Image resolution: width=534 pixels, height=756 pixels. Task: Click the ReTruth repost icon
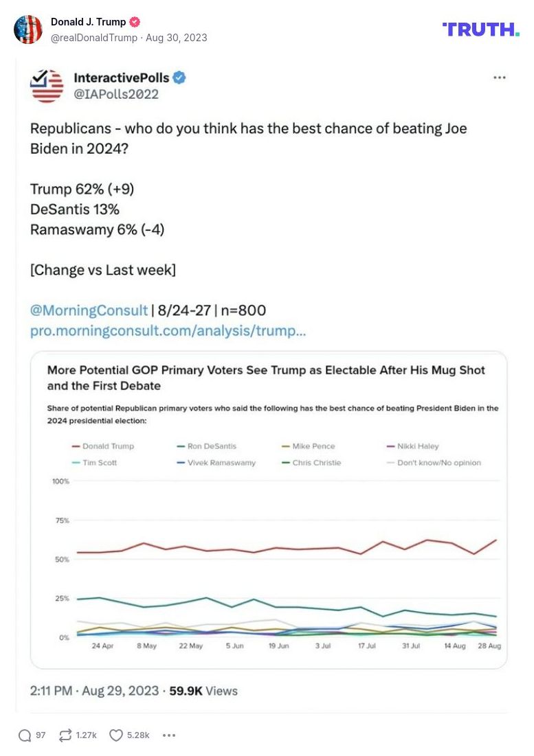65,735
